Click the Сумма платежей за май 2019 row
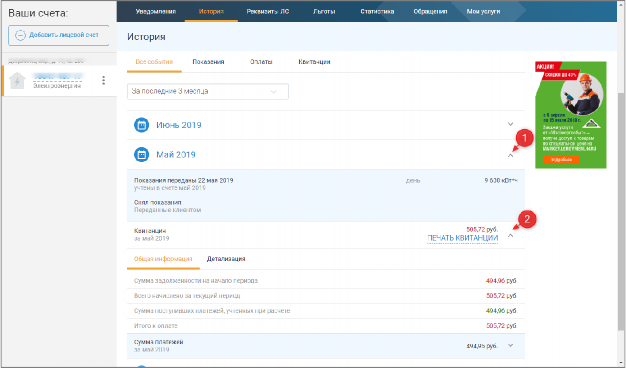Viewport: 626px width, 368px height. pos(326,346)
